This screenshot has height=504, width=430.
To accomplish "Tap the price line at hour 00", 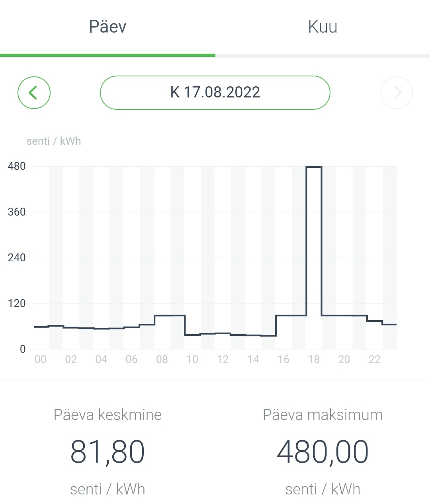I will tap(41, 327).
